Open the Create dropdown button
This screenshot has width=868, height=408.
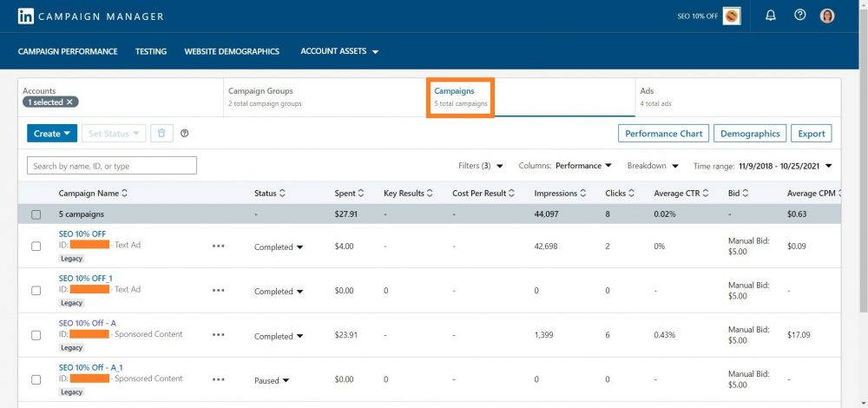tap(52, 134)
